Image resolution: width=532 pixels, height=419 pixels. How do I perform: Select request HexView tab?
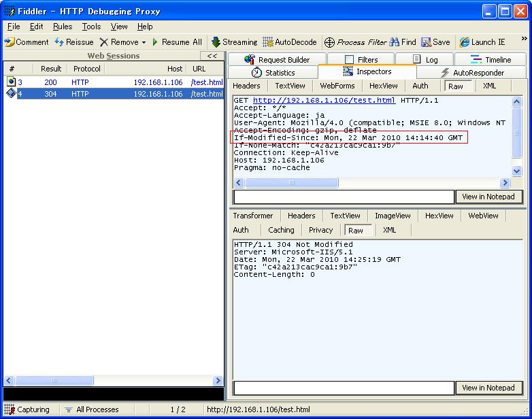tap(384, 86)
